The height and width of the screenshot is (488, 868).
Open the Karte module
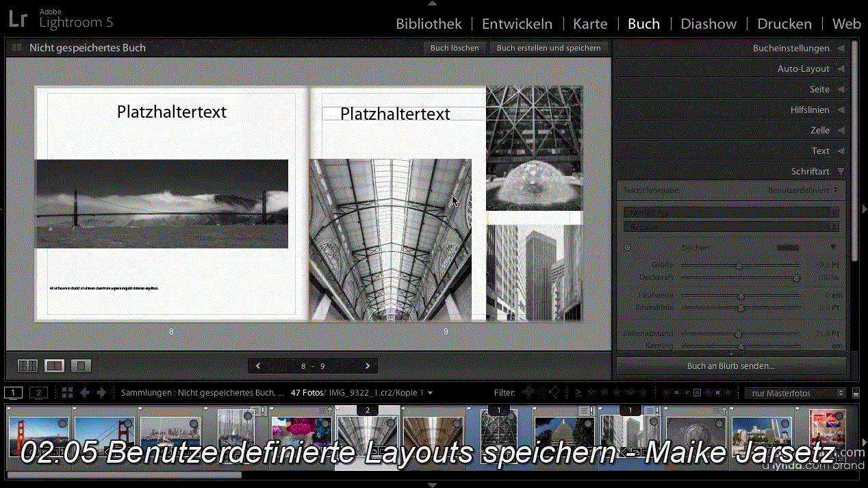pos(590,23)
